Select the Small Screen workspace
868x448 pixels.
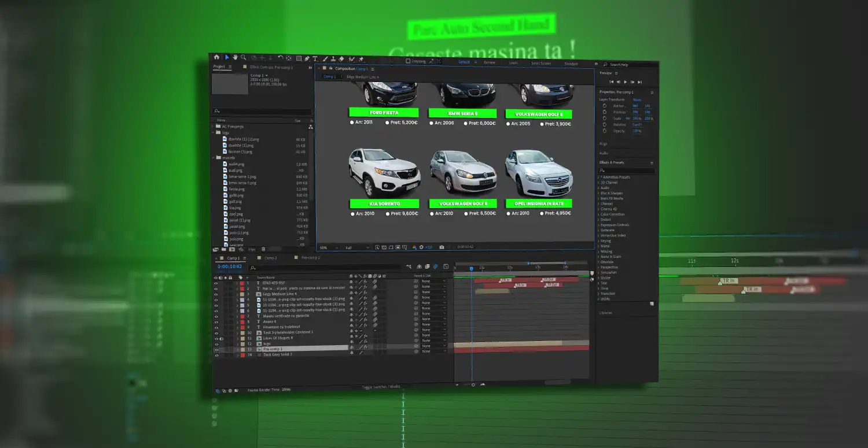tap(541, 63)
